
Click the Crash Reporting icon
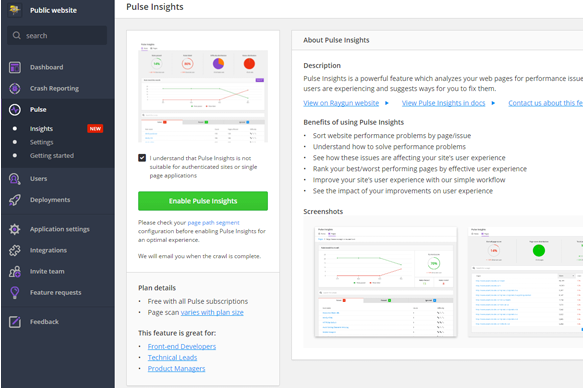pos(15,88)
